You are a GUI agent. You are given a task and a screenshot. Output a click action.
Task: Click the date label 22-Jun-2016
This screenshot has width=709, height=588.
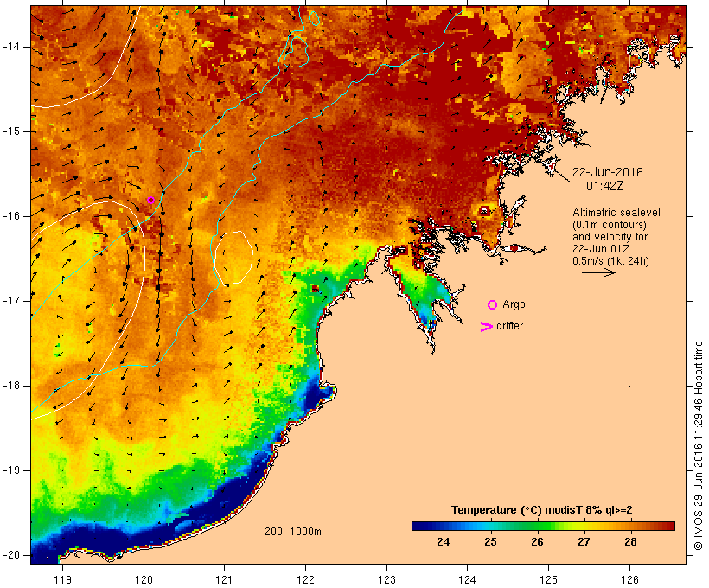click(x=608, y=172)
